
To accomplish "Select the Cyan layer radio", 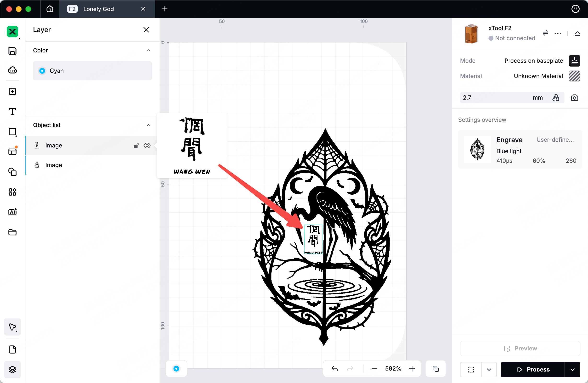I will click(x=42, y=71).
